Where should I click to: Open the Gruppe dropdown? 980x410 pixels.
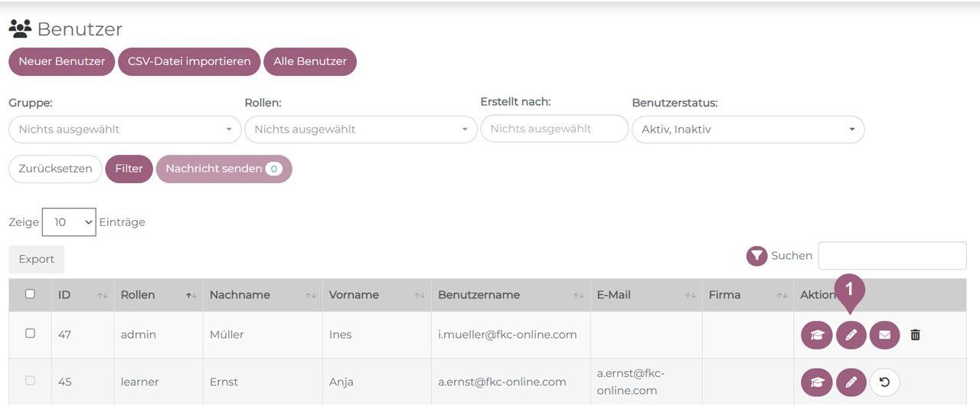click(125, 130)
